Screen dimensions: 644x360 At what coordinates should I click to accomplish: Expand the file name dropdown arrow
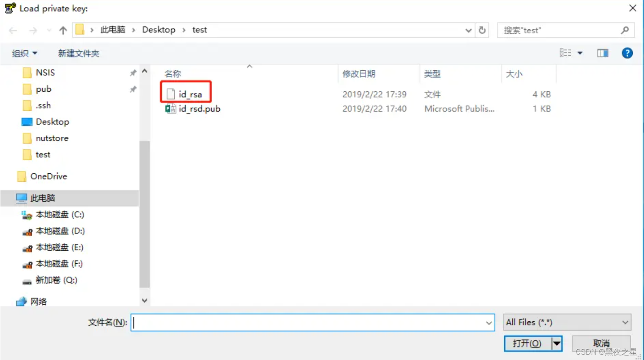[x=489, y=323]
